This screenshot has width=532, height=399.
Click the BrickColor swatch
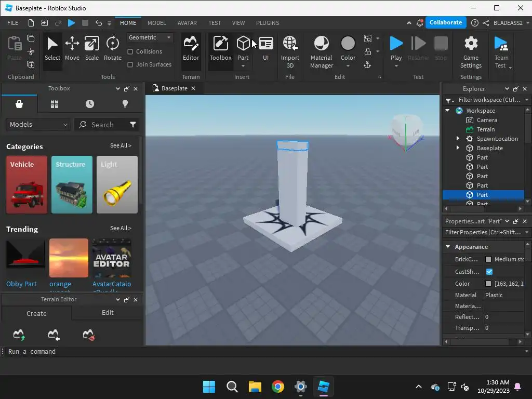[488, 259]
